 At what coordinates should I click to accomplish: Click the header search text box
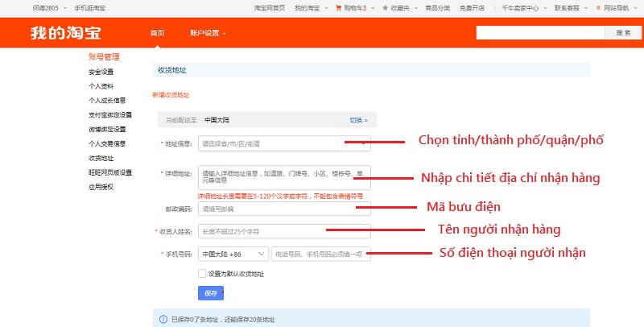tap(540, 33)
